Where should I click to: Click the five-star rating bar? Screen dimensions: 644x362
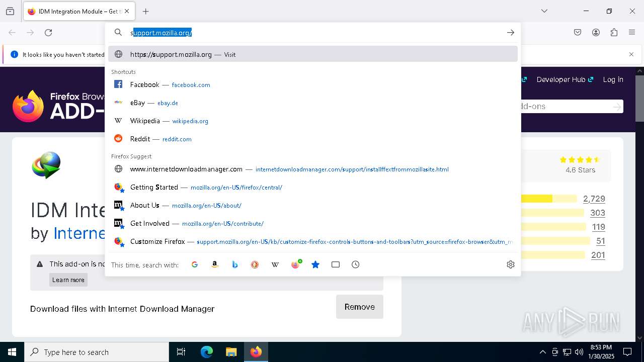549,199
